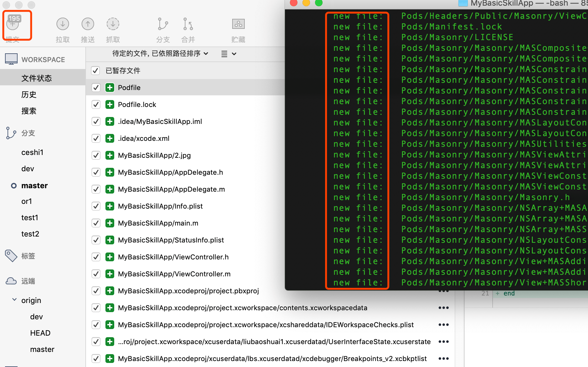Screen dimensions: 588x367
Task: Click the WORKSPACE monitor icon in sidebar
Action: pyautogui.click(x=11, y=59)
